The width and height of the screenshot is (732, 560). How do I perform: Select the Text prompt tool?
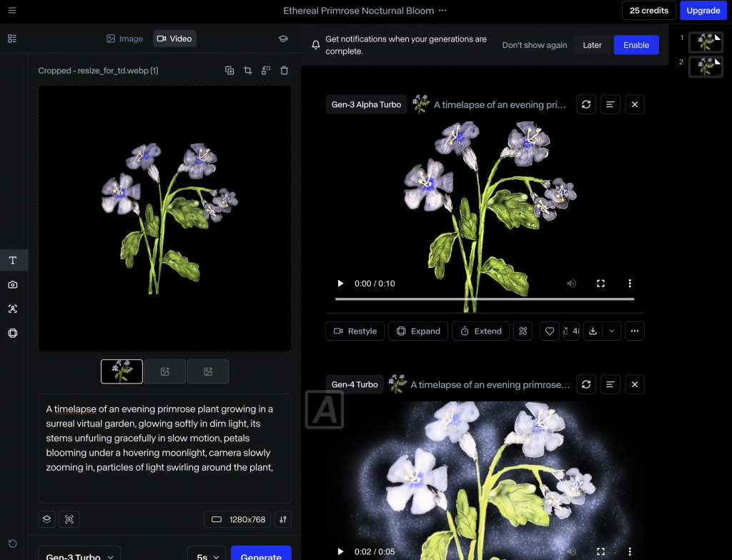point(13,261)
